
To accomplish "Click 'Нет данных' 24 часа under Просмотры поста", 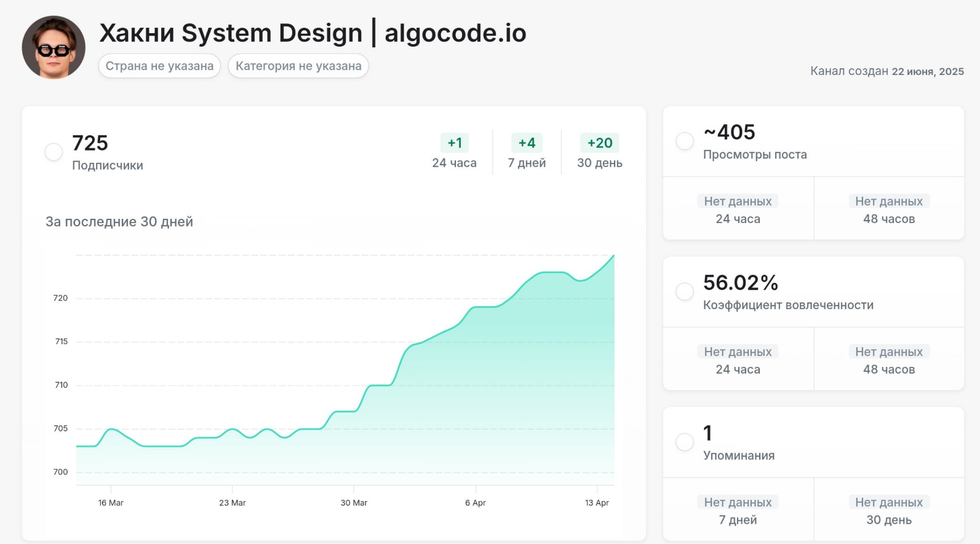I will (x=738, y=202).
